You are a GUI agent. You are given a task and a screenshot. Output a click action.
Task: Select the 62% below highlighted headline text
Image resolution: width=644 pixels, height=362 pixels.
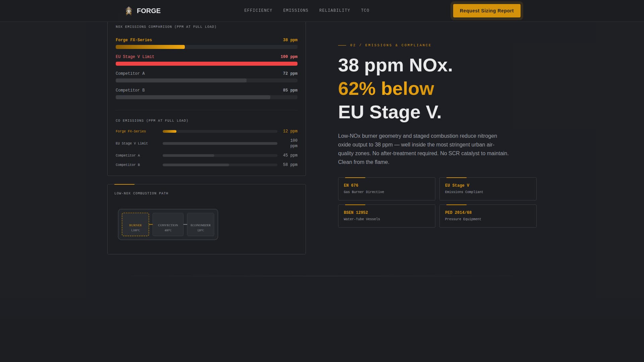click(x=386, y=89)
